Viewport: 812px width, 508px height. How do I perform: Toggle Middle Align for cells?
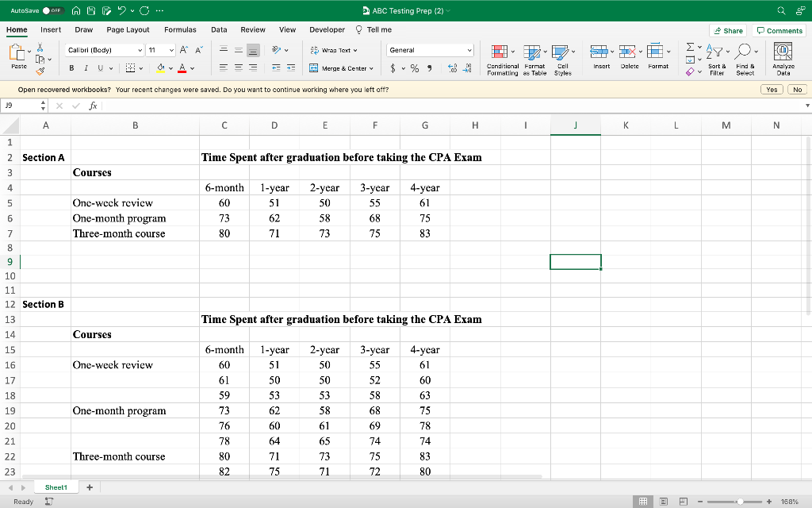[239, 50]
